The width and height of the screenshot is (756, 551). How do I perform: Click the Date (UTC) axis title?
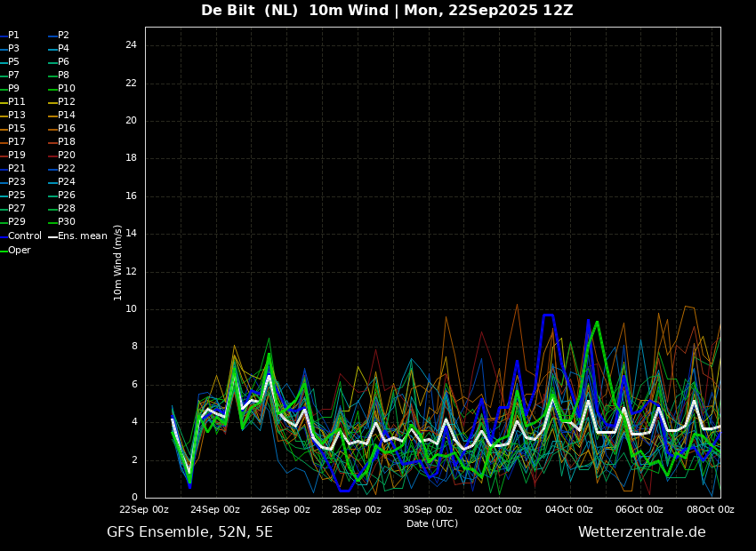[x=432, y=524]
